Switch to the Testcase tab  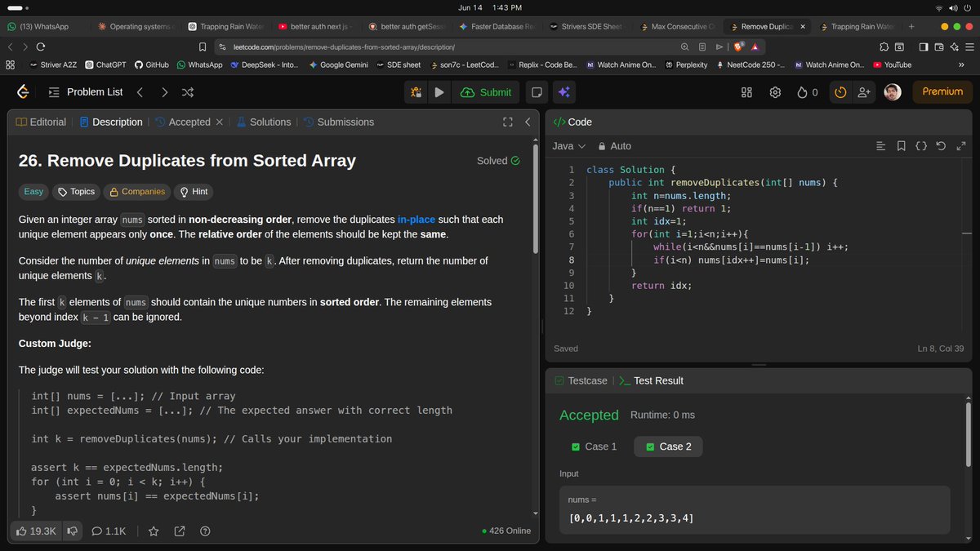[581, 380]
